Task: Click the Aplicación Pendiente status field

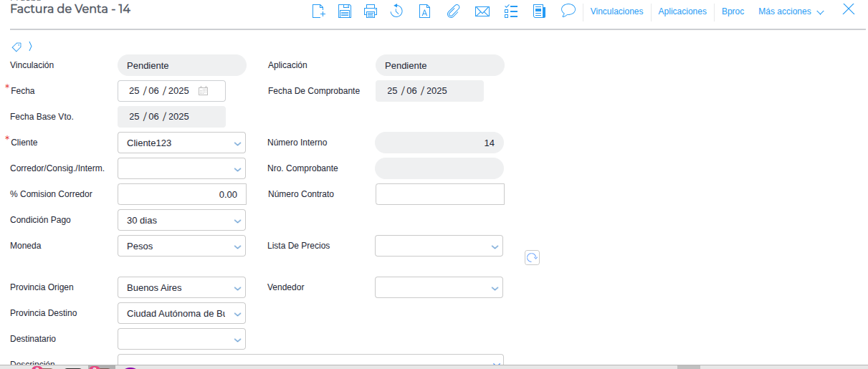Action: (x=440, y=65)
